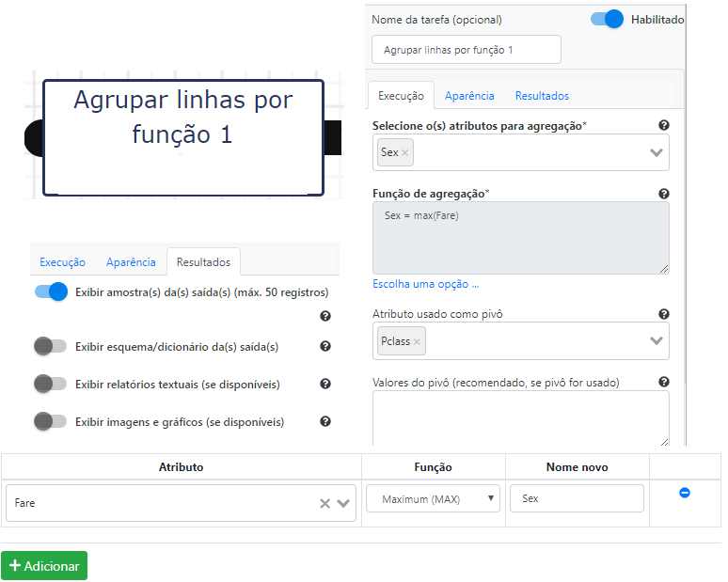Click the Adicionar button

[x=44, y=566]
